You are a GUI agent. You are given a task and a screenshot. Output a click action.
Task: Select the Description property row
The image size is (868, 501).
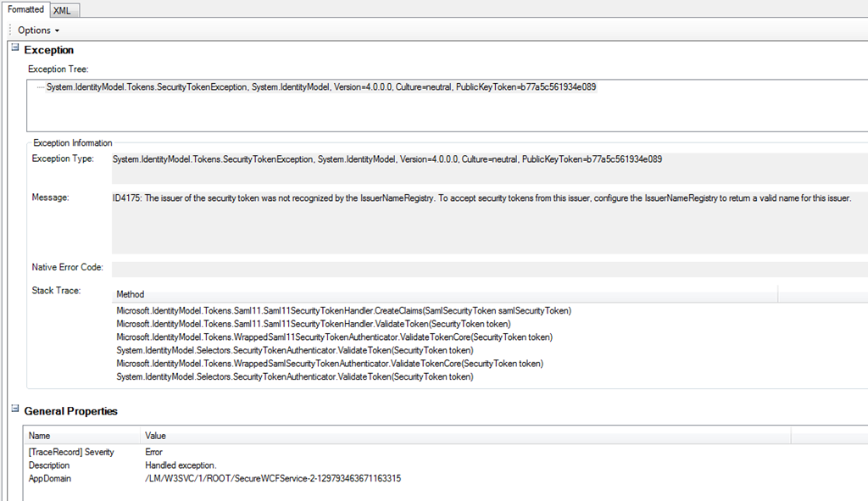point(49,465)
